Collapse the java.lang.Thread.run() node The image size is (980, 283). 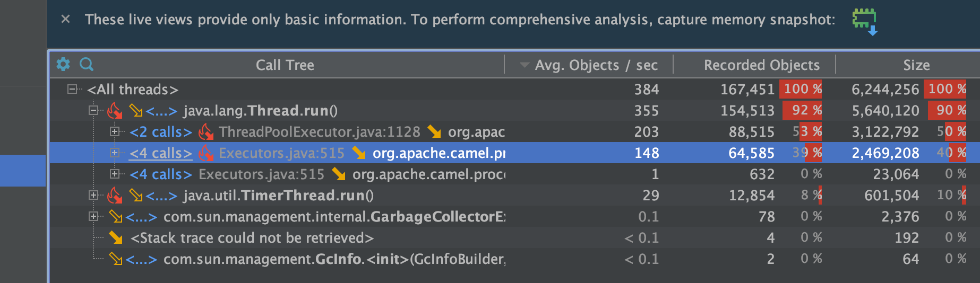point(93,110)
